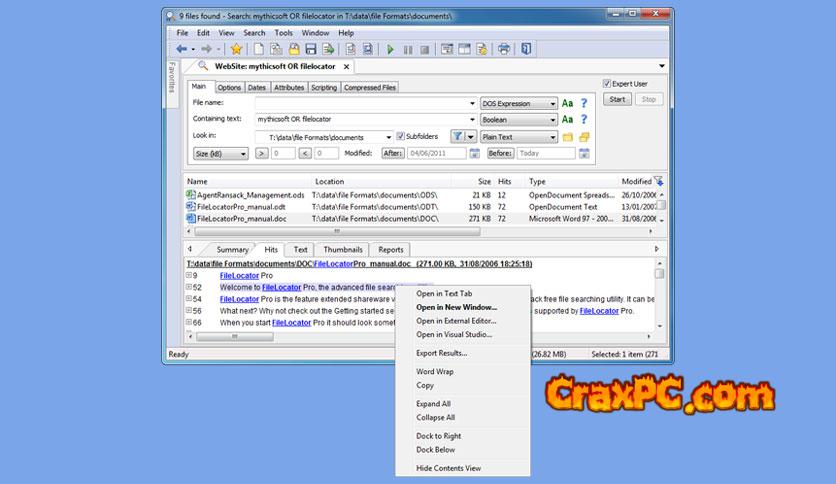
Task: Toggle case-sensitive Aa icon for Containing text
Action: 567,120
